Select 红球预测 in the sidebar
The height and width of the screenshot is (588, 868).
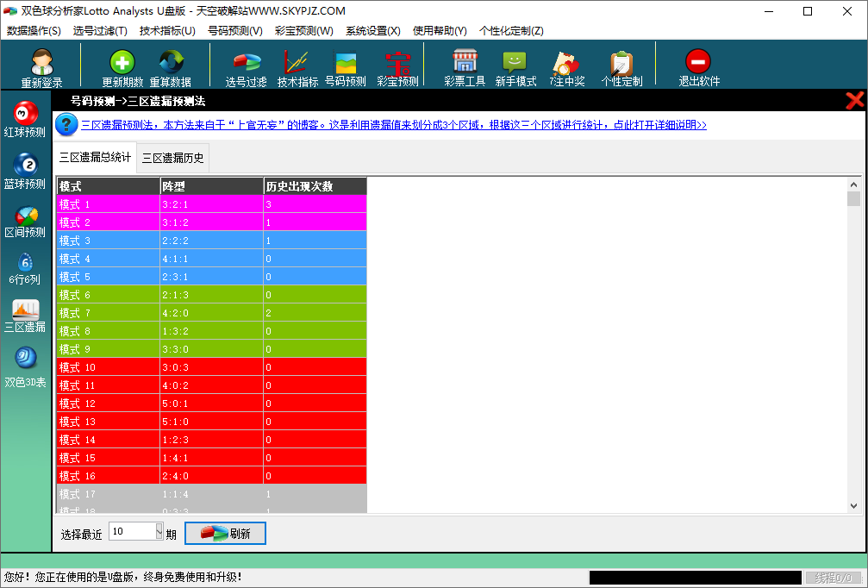tap(25, 119)
